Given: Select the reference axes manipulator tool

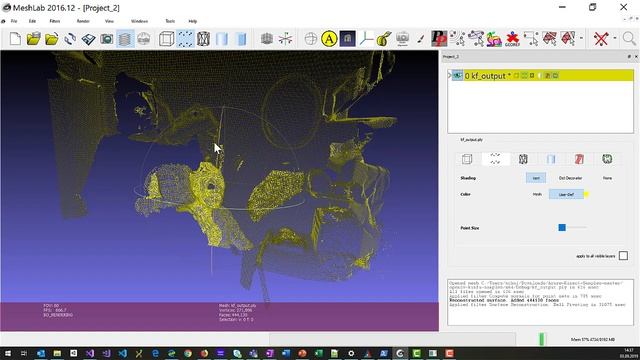Looking at the screenshot, I should pos(366,39).
